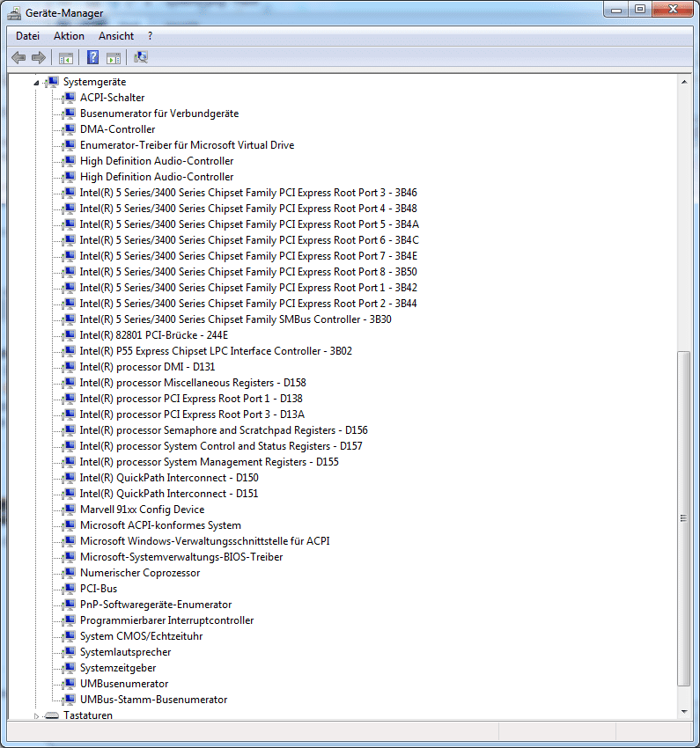Image resolution: width=700 pixels, height=748 pixels.
Task: Click the device icon of PCI-Bus
Action: pyautogui.click(x=70, y=588)
